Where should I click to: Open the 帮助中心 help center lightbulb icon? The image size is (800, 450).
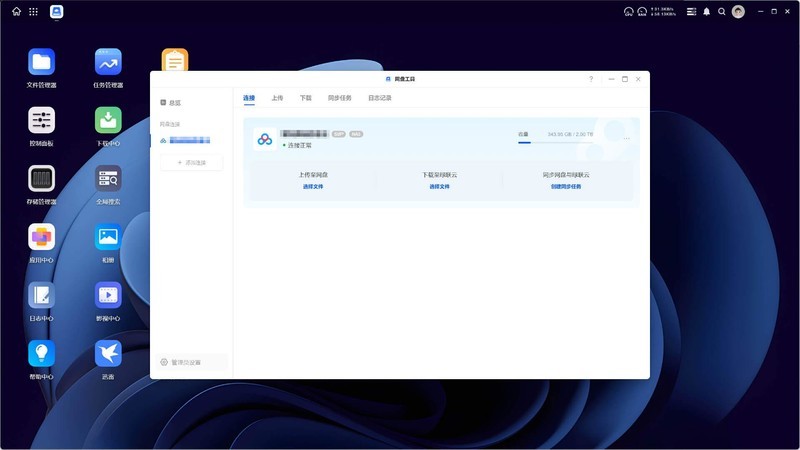[x=41, y=354]
